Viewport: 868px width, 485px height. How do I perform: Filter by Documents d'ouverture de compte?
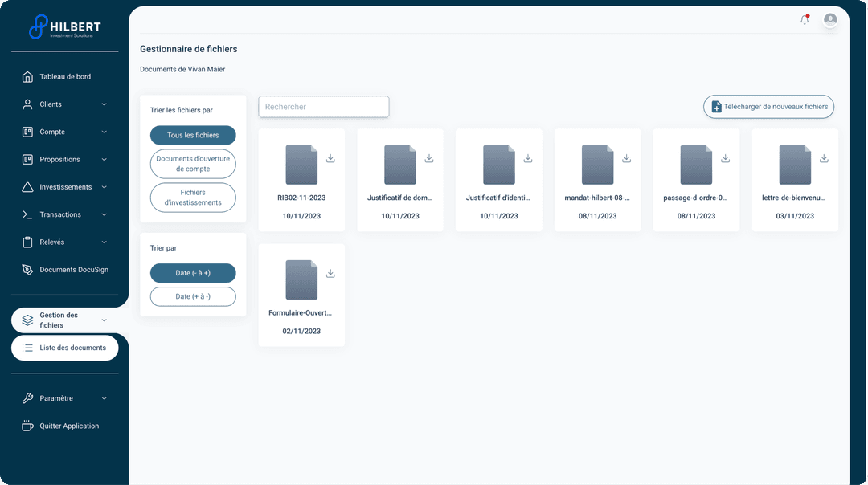[193, 164]
